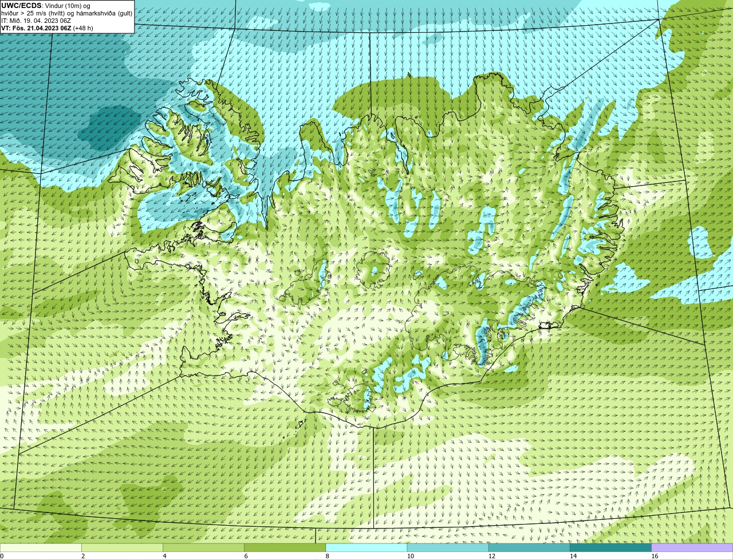Viewport: 733px width, 560px height.
Task: Click the legend scale label "10"
Action: point(410,556)
